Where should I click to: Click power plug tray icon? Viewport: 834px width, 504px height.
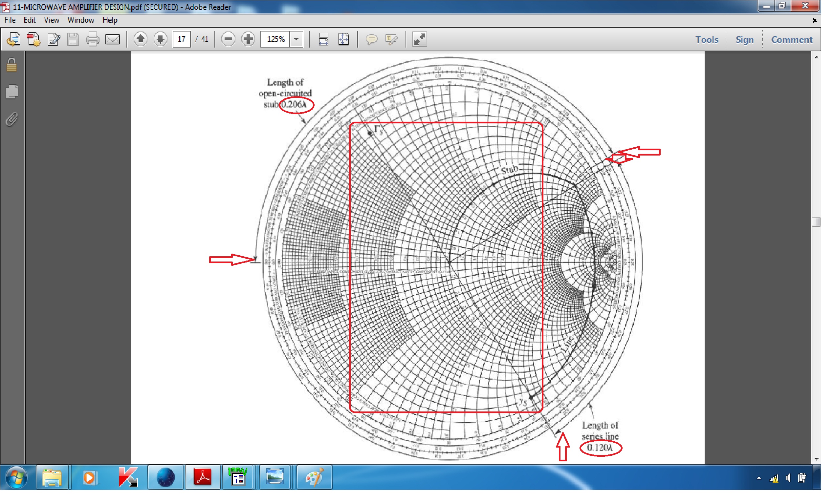click(802, 478)
